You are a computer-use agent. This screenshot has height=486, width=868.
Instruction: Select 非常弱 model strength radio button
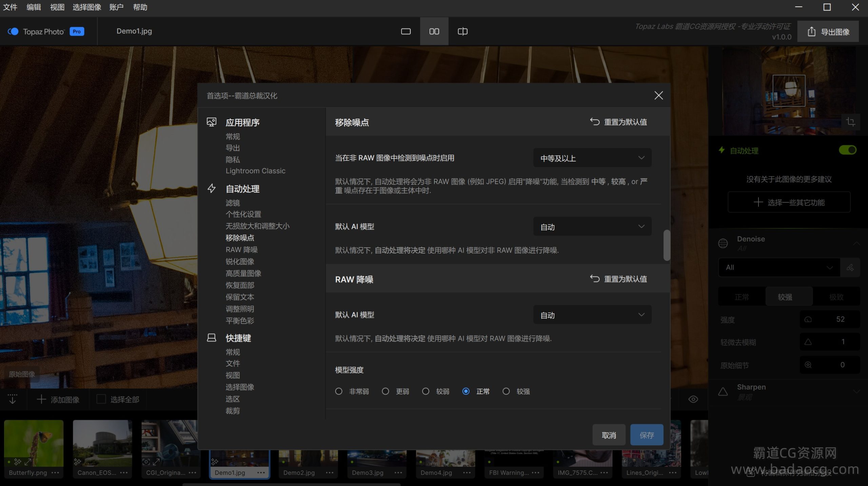338,391
